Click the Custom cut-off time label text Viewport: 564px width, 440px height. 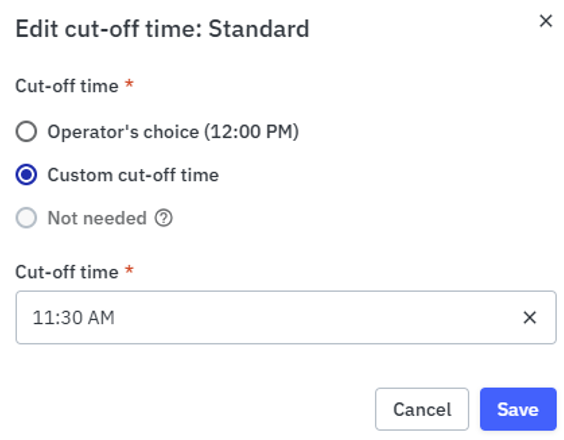(x=133, y=175)
